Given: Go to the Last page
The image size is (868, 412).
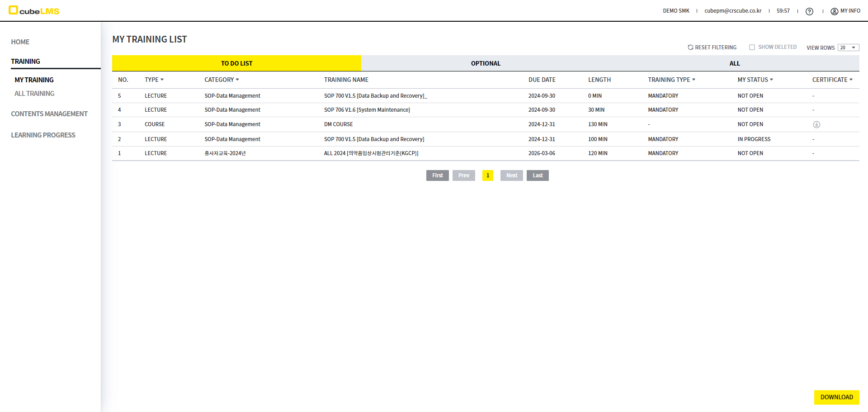Looking at the screenshot, I should click(538, 175).
